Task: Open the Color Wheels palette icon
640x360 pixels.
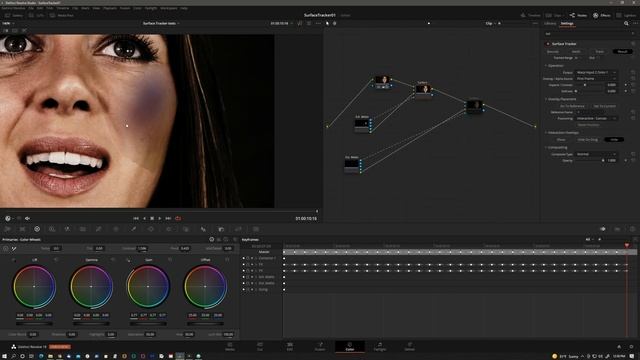Action: tap(37, 229)
